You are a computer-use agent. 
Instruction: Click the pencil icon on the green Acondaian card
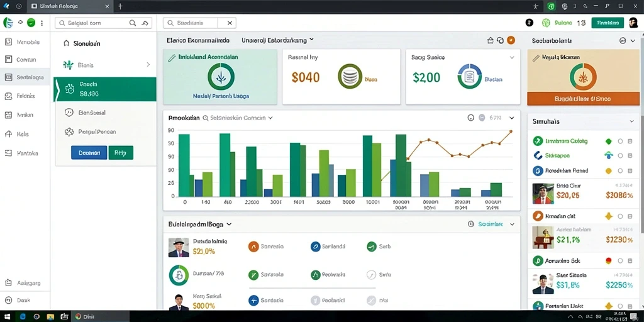[x=172, y=58]
